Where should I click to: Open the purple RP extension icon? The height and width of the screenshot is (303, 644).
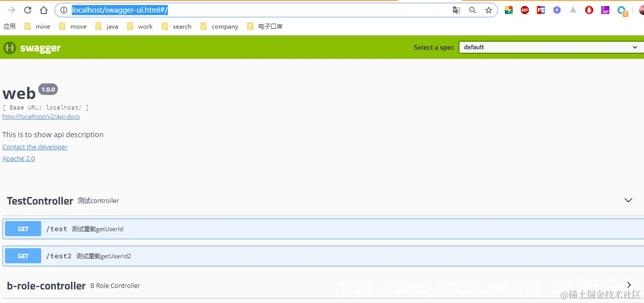tap(605, 10)
